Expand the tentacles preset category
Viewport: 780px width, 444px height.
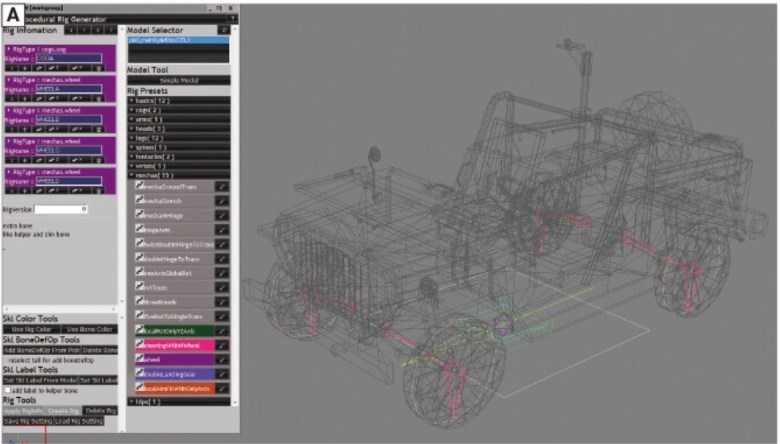coord(179,157)
